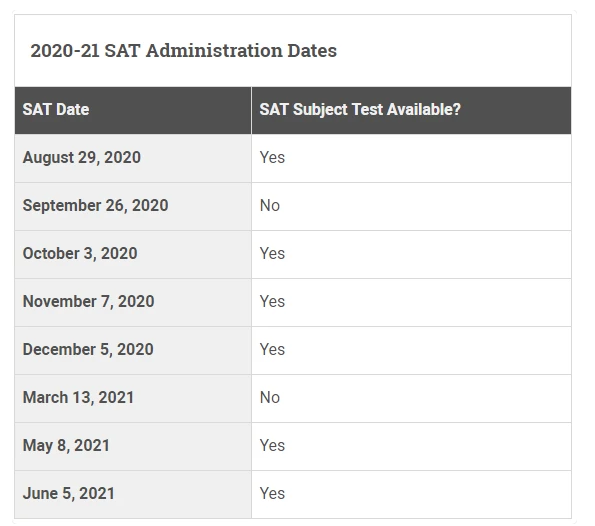Select Yes value in November 7 row
The height and width of the screenshot is (526, 595).
click(272, 302)
